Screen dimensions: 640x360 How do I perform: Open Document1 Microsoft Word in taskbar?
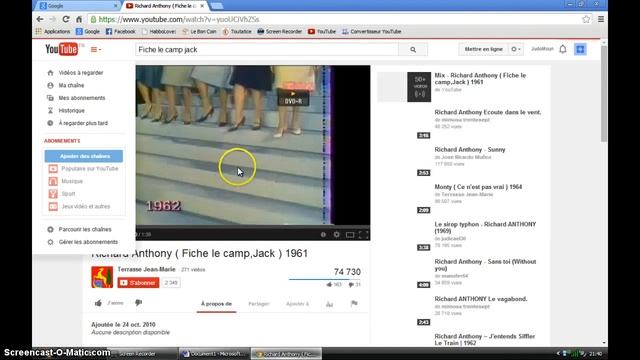coord(213,354)
